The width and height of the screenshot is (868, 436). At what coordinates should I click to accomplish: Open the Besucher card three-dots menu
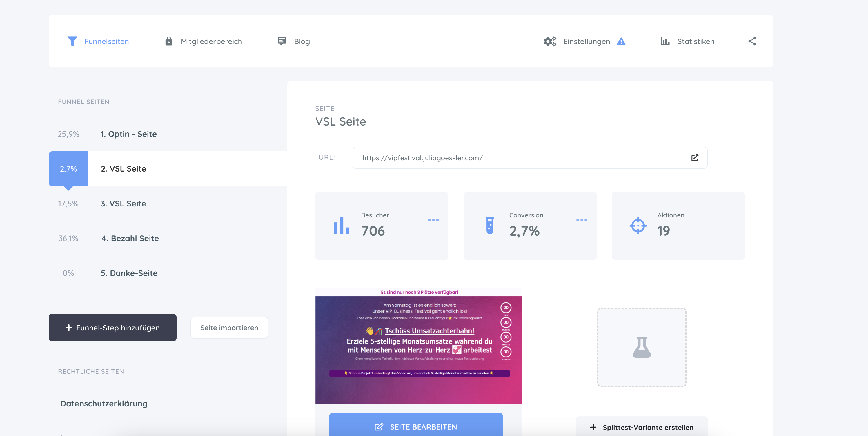point(433,220)
